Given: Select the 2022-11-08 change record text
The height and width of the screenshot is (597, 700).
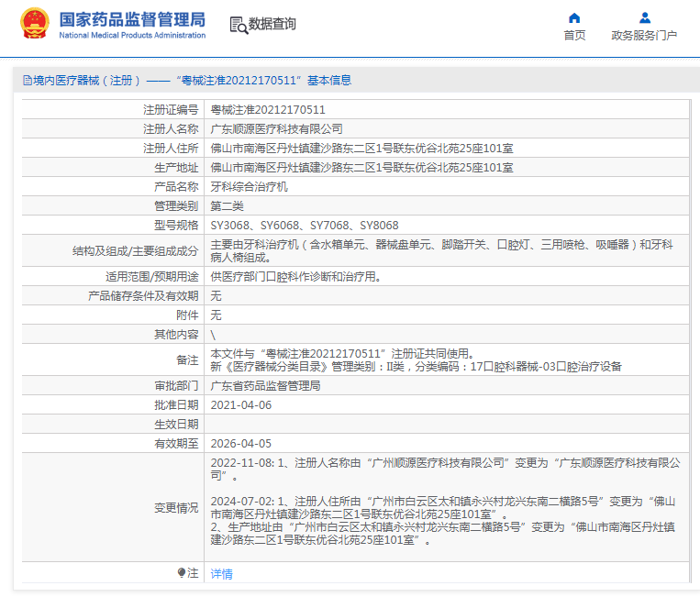Looking at the screenshot, I should pyautogui.click(x=445, y=469).
